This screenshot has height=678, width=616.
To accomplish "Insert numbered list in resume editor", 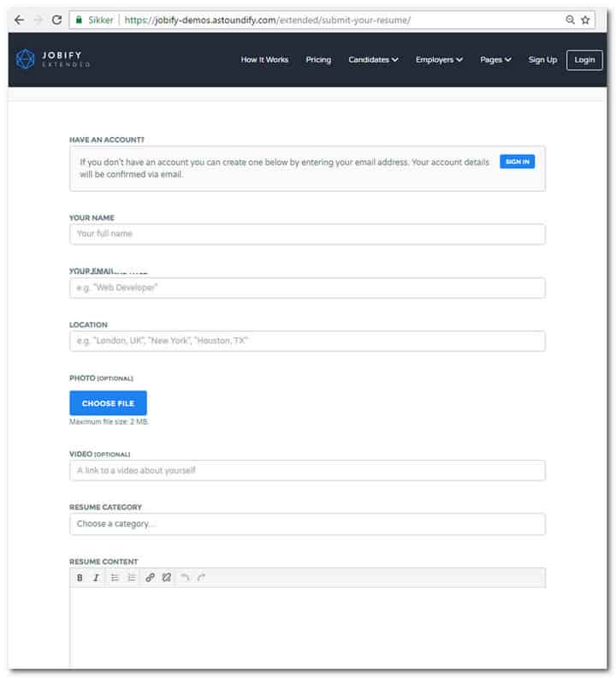I will click(x=132, y=578).
